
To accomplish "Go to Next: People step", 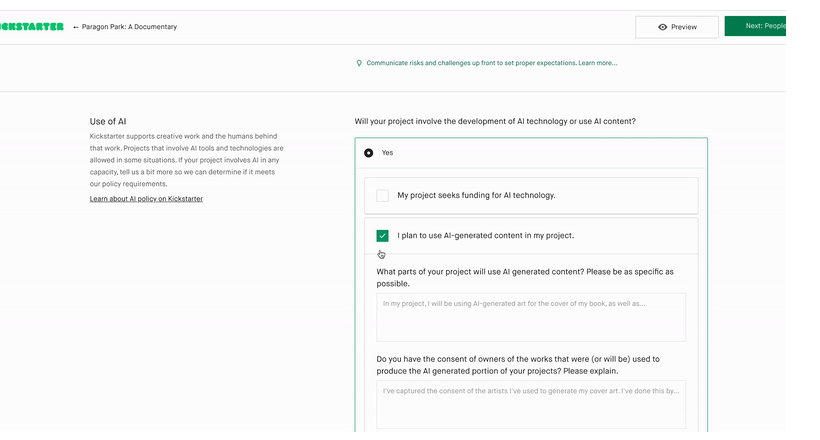I will tap(764, 26).
